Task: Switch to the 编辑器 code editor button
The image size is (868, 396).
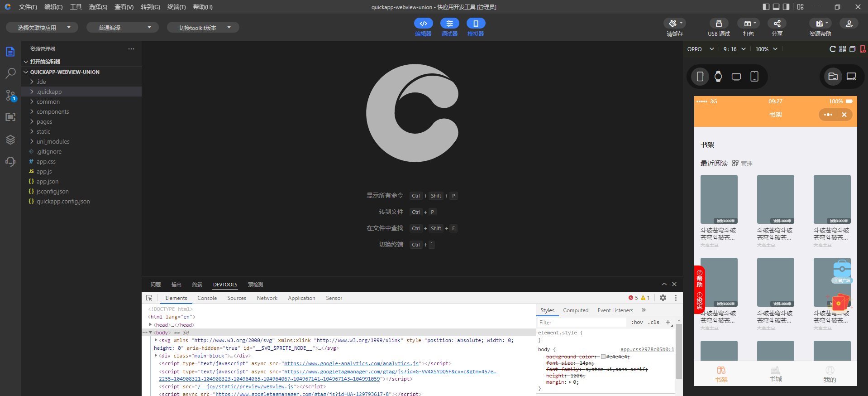Action: [423, 24]
